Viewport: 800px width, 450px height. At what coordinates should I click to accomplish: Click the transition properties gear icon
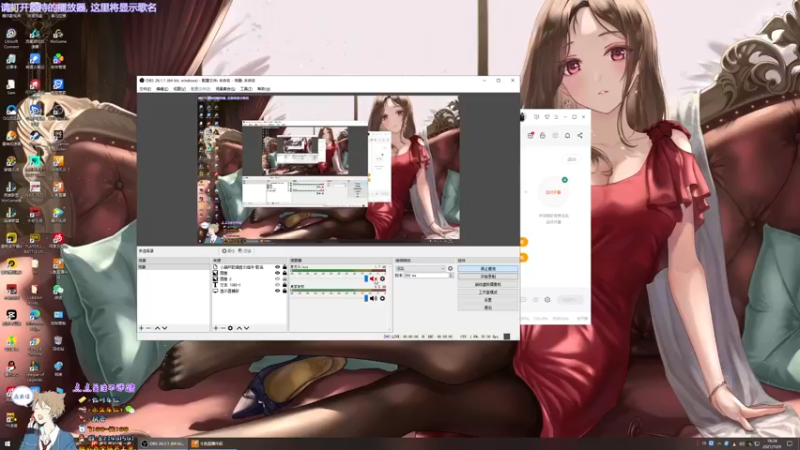pyautogui.click(x=450, y=268)
